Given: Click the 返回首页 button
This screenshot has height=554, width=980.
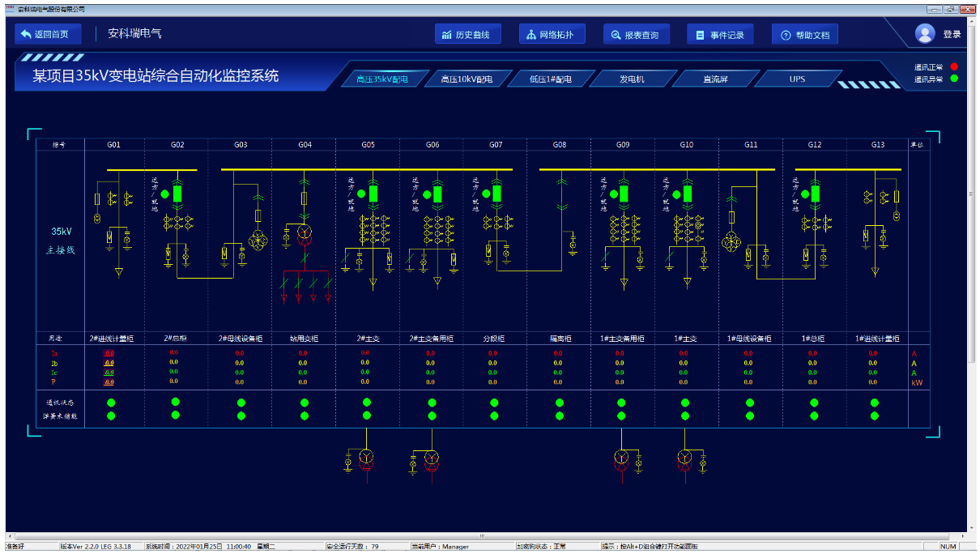Looking at the screenshot, I should click(x=48, y=34).
